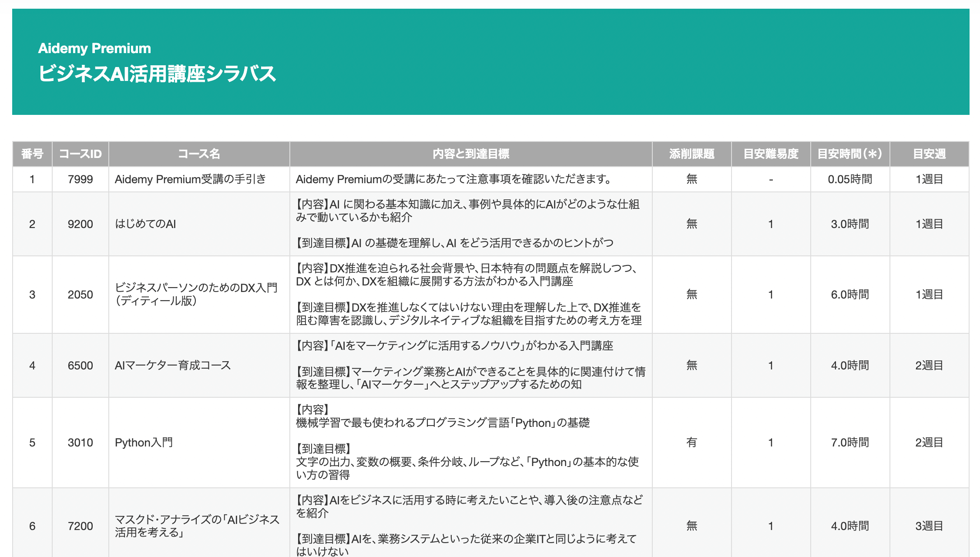Viewport: 980px width, 557px height.
Task: Click course name マスクド・アナライズの「AIビジネス活用を考える」
Action: (197, 526)
